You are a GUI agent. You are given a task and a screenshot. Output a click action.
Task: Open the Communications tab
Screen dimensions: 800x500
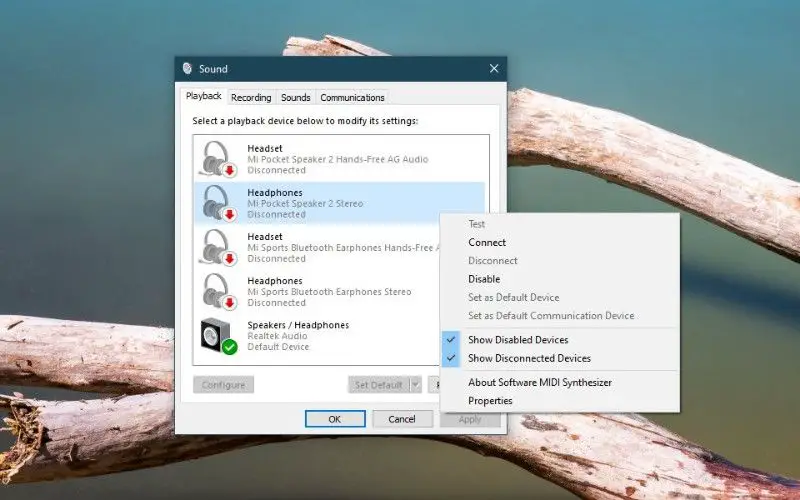(352, 97)
